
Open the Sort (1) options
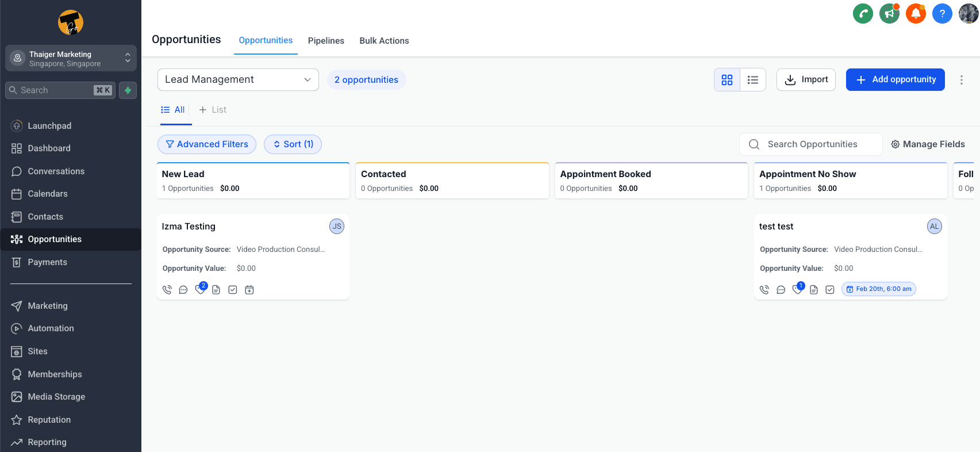pos(293,144)
